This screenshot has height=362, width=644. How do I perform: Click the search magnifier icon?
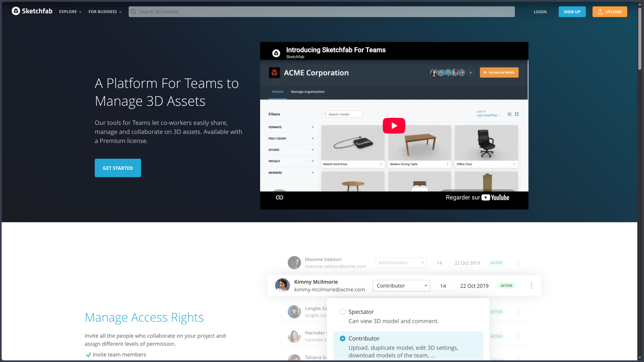(133, 12)
